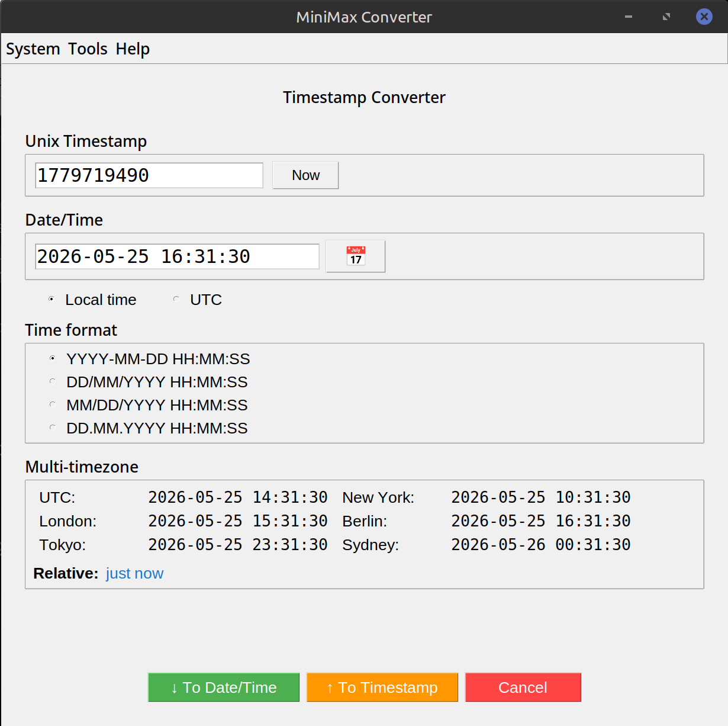Viewport: 728px width, 726px height.
Task: Click the Tokyo time 2026-05-25 23:31:30
Action: [x=238, y=545]
